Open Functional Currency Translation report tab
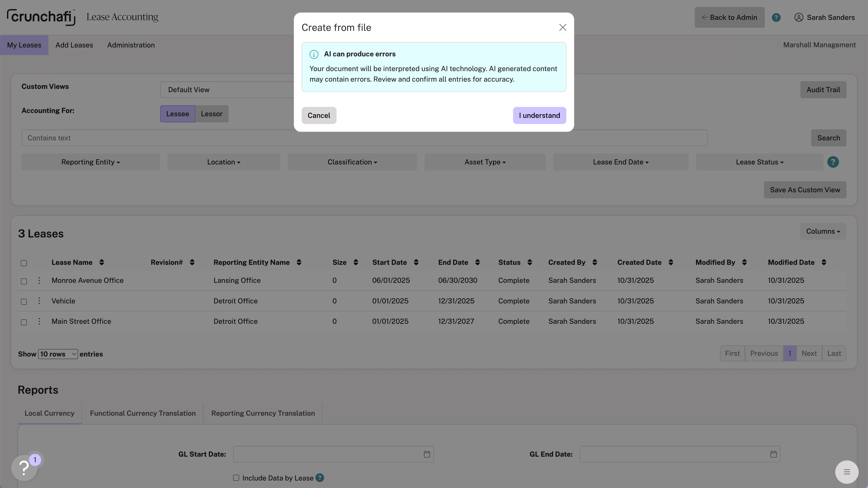This screenshot has width=868, height=488. (143, 414)
